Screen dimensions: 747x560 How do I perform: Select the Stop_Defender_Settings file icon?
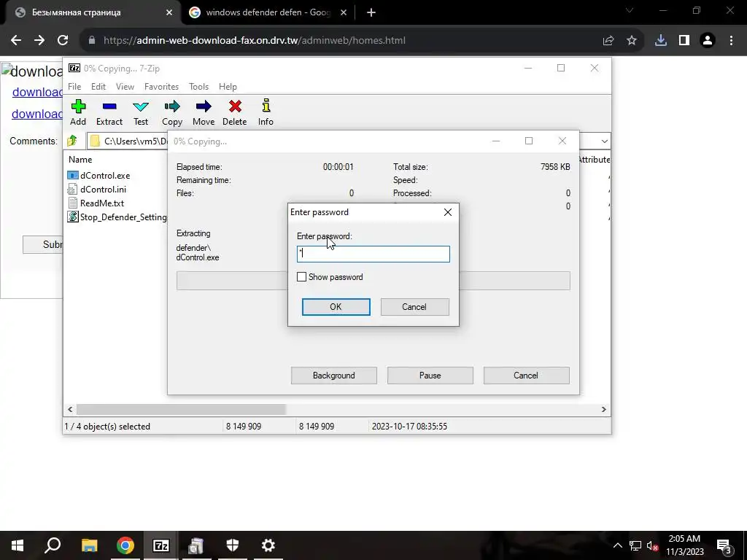[x=72, y=217]
